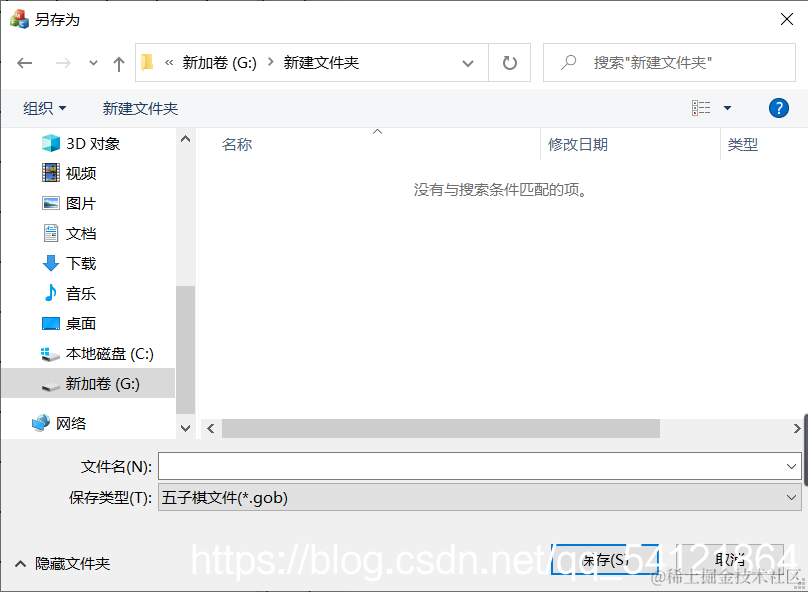Click the 文档 document icon
Image resolution: width=808 pixels, height=592 pixels.
click(x=50, y=233)
